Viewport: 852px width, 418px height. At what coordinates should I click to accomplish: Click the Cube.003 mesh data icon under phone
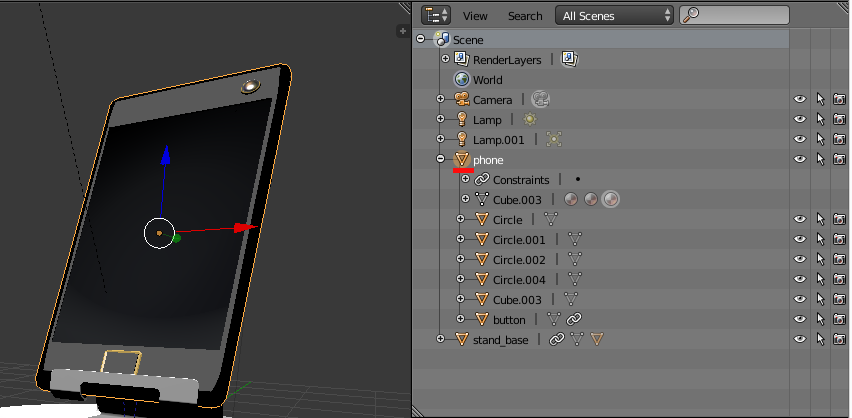click(482, 199)
